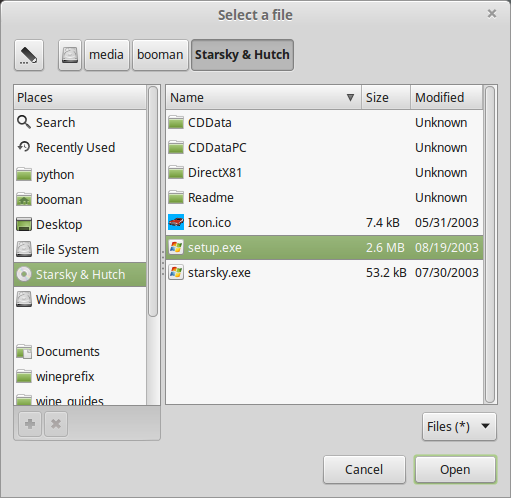Click the DirectX81 folder icon

(x=176, y=172)
